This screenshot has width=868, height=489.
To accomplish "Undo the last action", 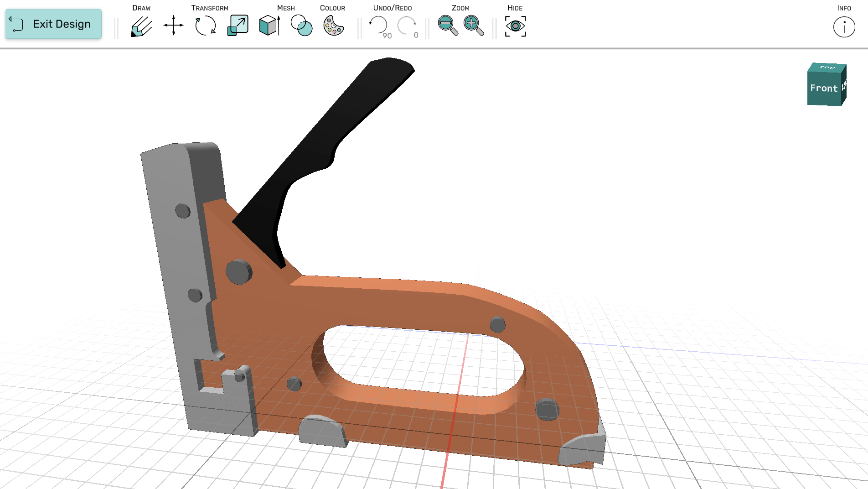I will [x=378, y=26].
